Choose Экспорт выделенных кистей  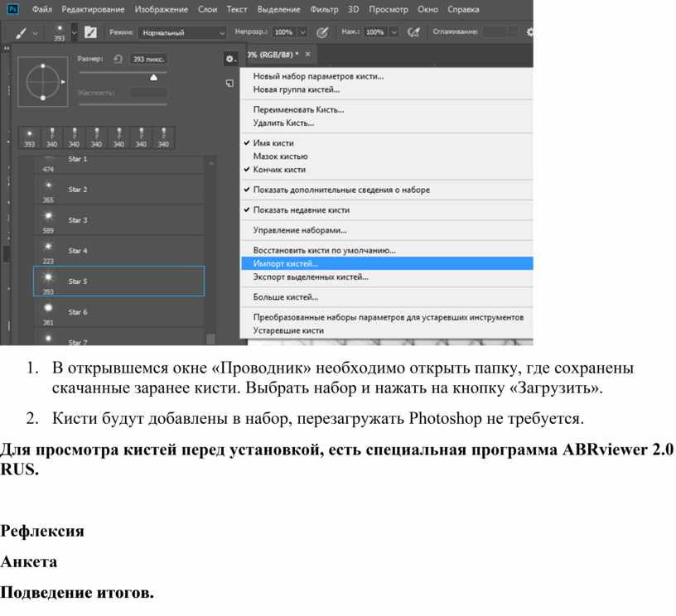coord(311,277)
